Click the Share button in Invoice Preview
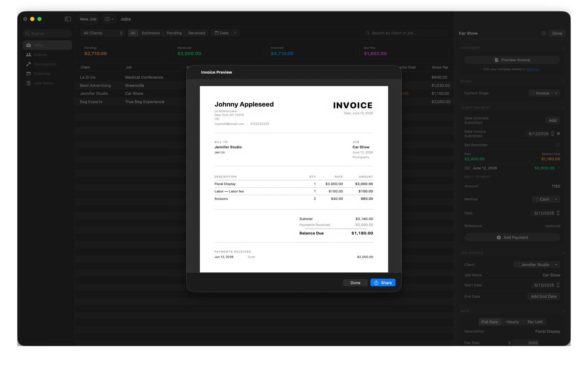This screenshot has height=368, width=588. (383, 283)
